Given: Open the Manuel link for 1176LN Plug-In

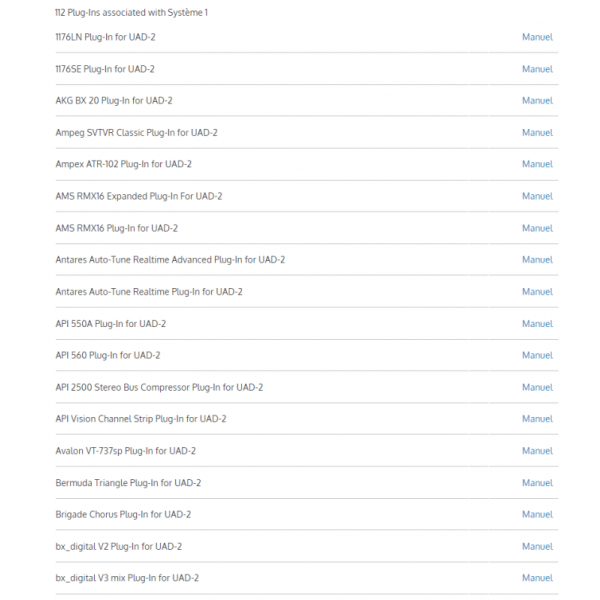Looking at the screenshot, I should pyautogui.click(x=537, y=37).
